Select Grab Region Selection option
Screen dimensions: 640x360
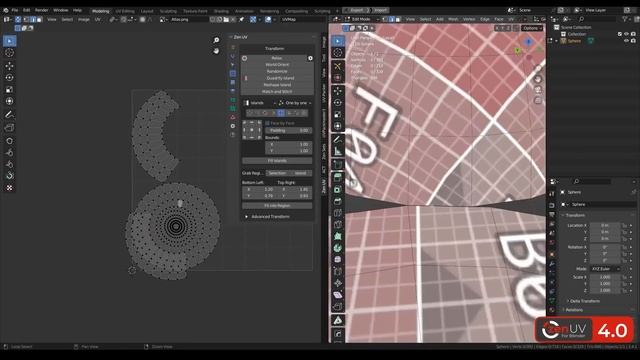[277, 173]
